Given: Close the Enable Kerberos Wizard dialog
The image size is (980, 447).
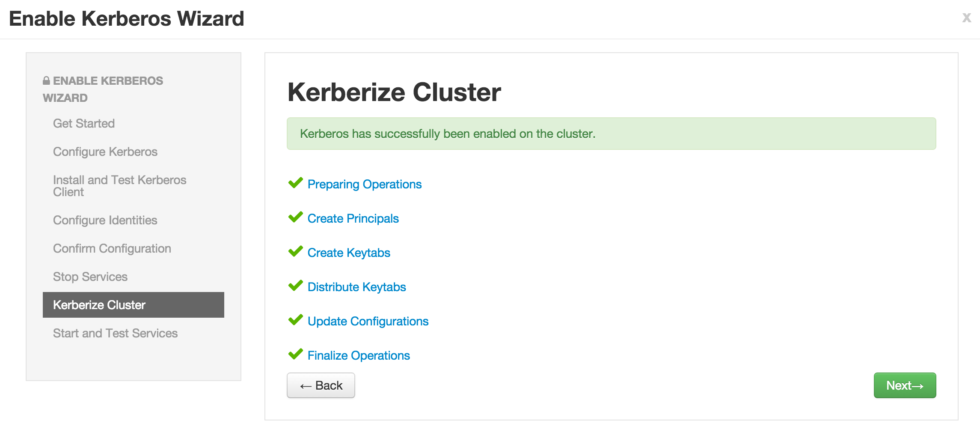Looking at the screenshot, I should pos(966,18).
